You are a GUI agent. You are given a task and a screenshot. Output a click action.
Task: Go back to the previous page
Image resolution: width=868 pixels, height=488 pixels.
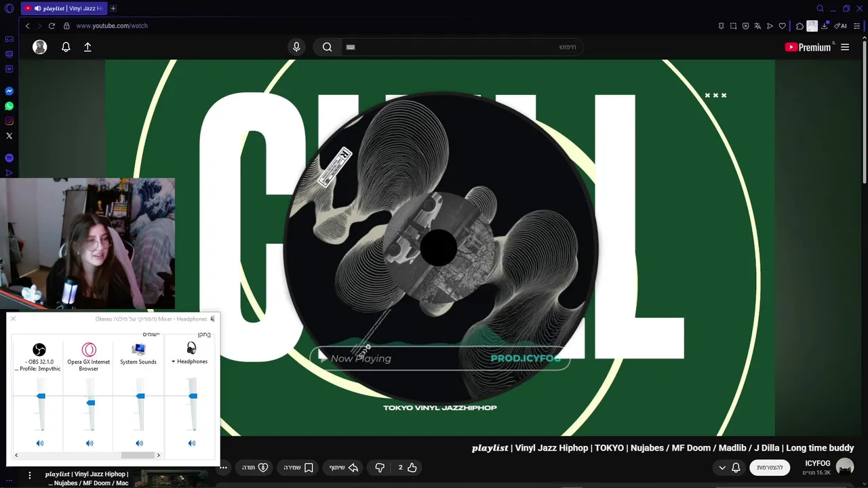[27, 26]
